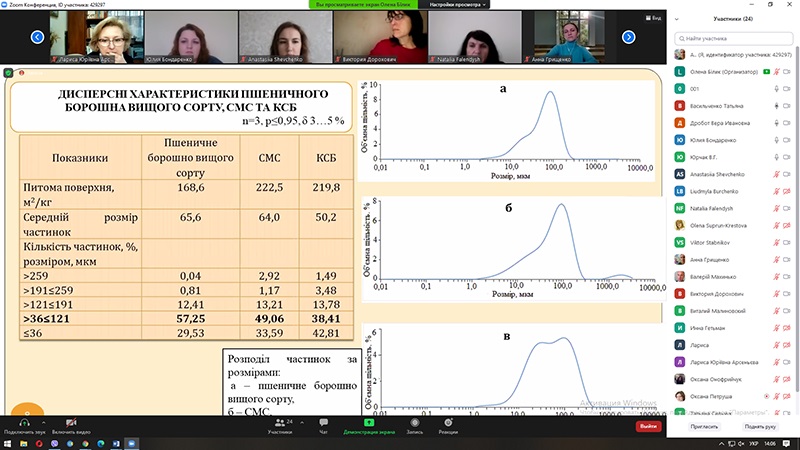
Task: Open Opera browser from taskbar
Action: coord(39,444)
